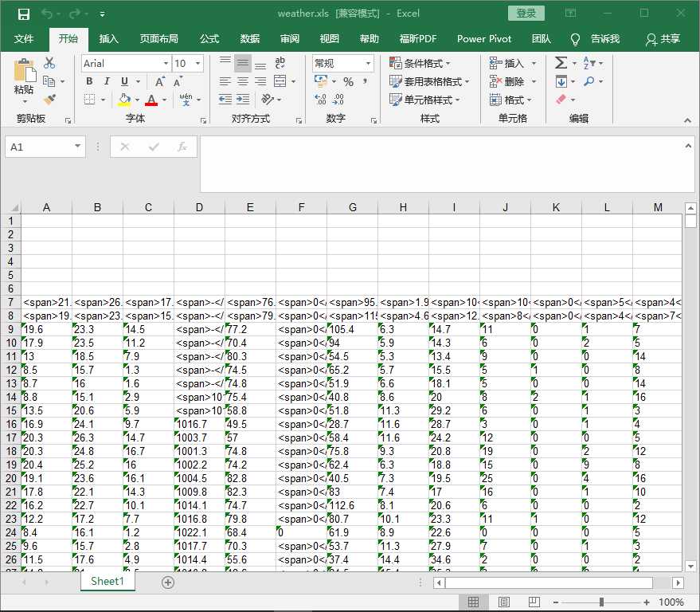Add a new sheet with plus button

(168, 582)
